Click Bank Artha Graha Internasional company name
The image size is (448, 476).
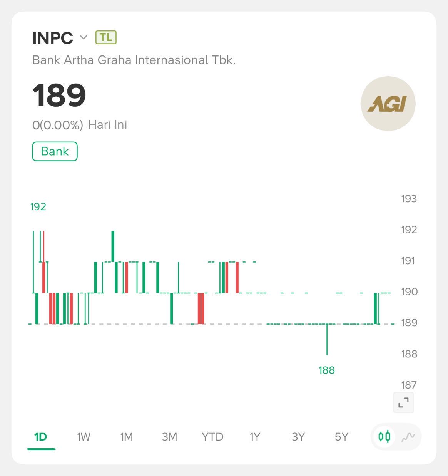pyautogui.click(x=134, y=60)
